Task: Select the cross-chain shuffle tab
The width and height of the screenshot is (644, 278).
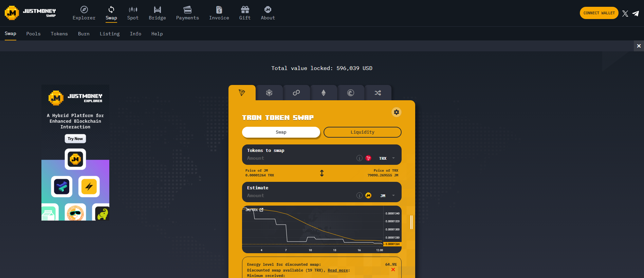Action: pos(378,92)
